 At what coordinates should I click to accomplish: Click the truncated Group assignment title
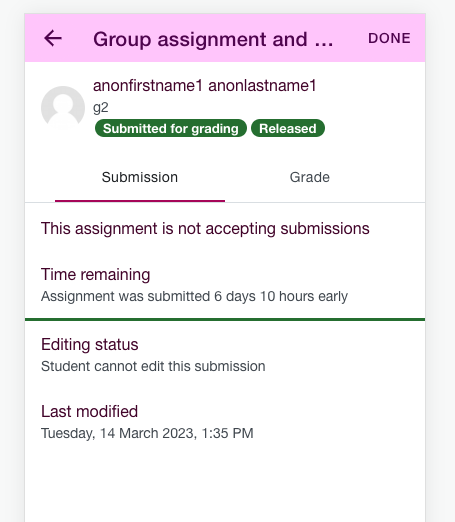click(213, 39)
